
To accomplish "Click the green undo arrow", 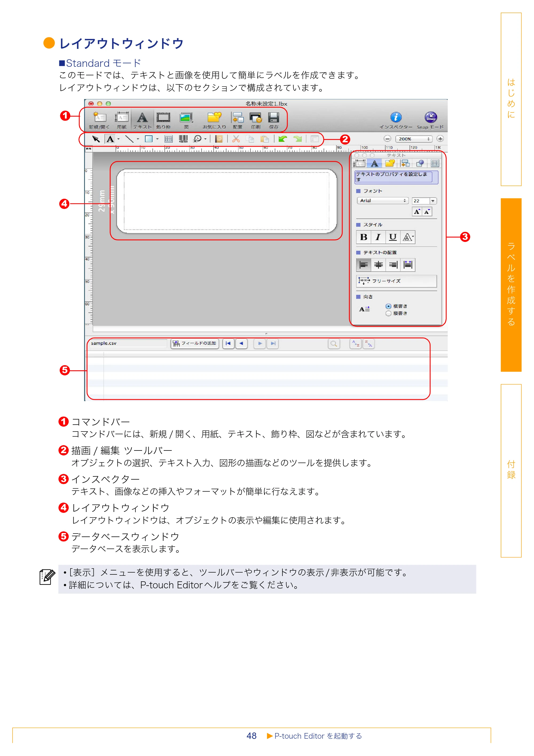I will 282,139.
